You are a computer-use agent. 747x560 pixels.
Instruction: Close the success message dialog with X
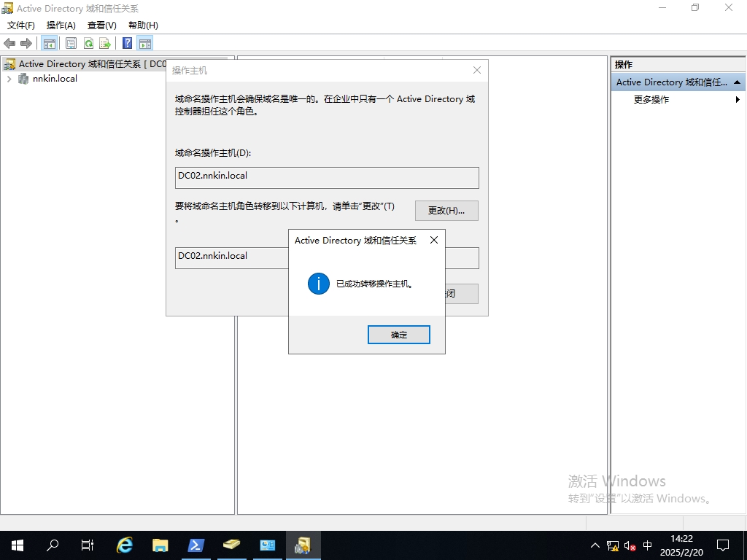434,240
